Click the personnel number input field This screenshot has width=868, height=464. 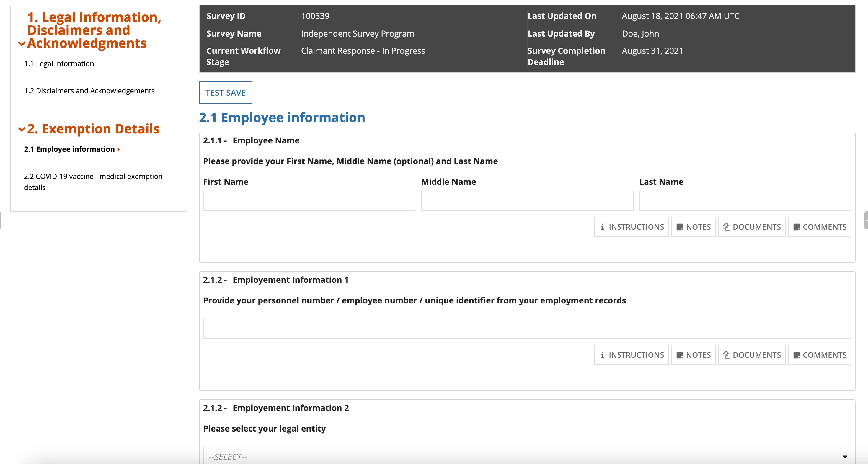[527, 329]
